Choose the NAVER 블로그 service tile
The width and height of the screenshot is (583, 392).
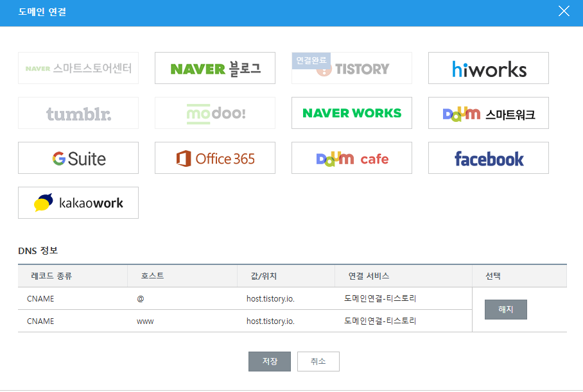coord(215,68)
